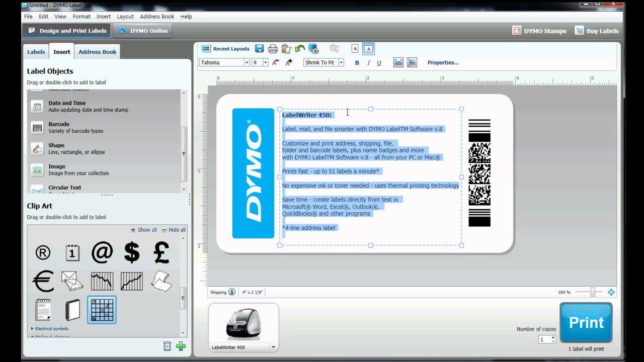The image size is (644, 362).
Task: Click Hide all clip art link
Action: [174, 230]
